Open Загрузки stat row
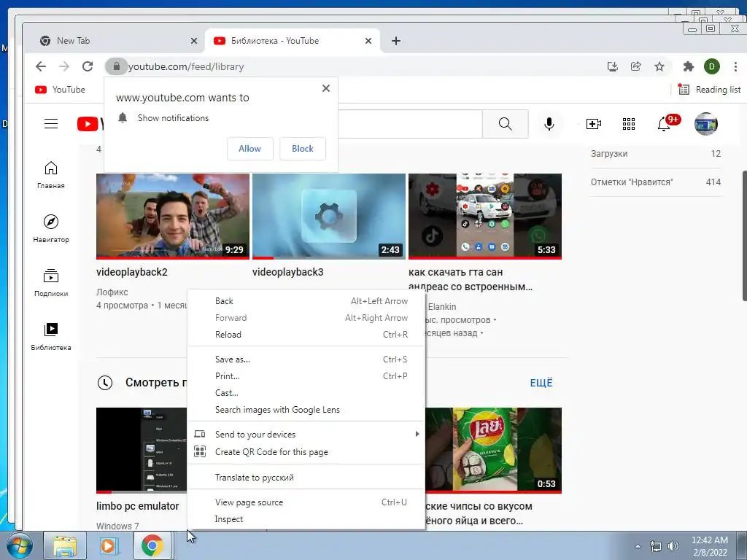The width and height of the screenshot is (747, 560). (656, 154)
